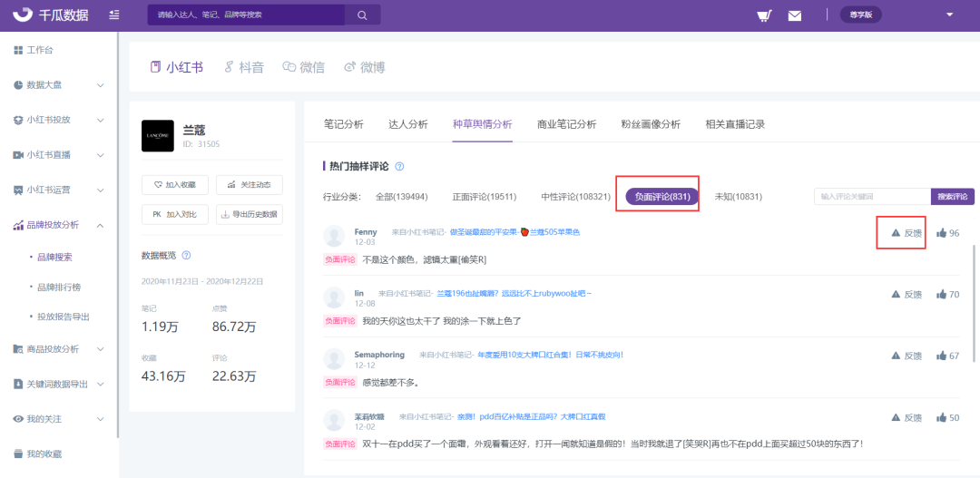Click the search magnifier button
The width and height of the screenshot is (980, 478).
[x=362, y=15]
